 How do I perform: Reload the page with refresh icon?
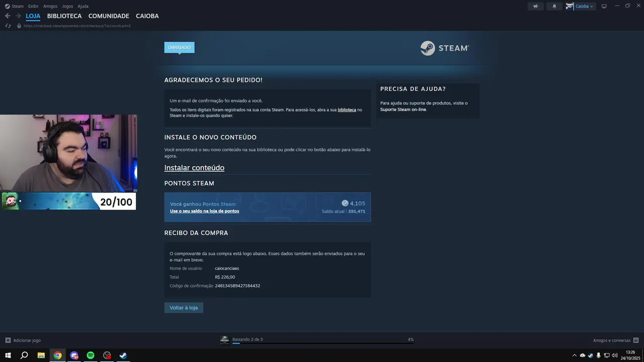(x=8, y=26)
